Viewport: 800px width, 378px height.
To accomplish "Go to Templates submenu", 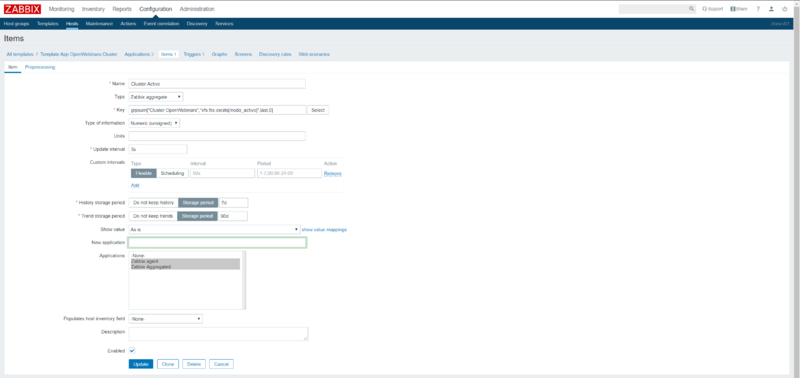I will point(48,24).
